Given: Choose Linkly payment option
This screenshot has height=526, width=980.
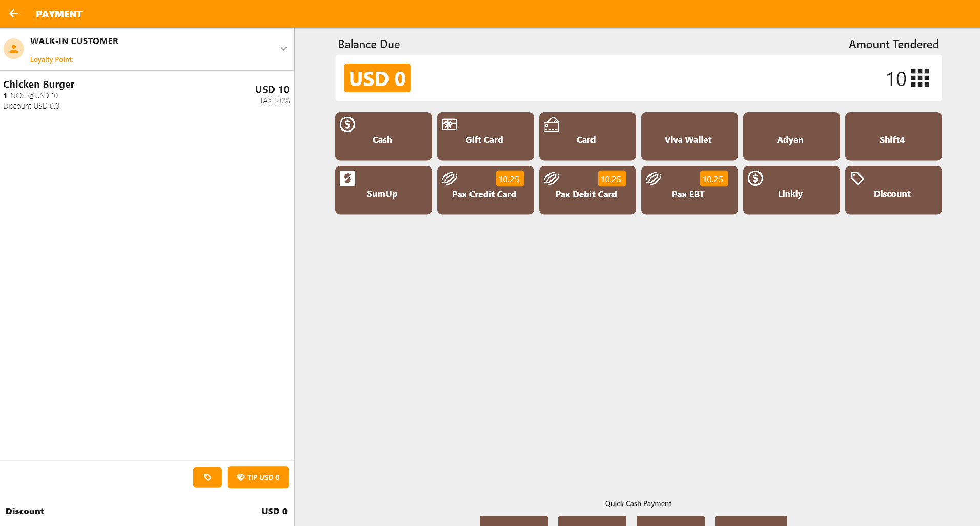Looking at the screenshot, I should pyautogui.click(x=791, y=190).
